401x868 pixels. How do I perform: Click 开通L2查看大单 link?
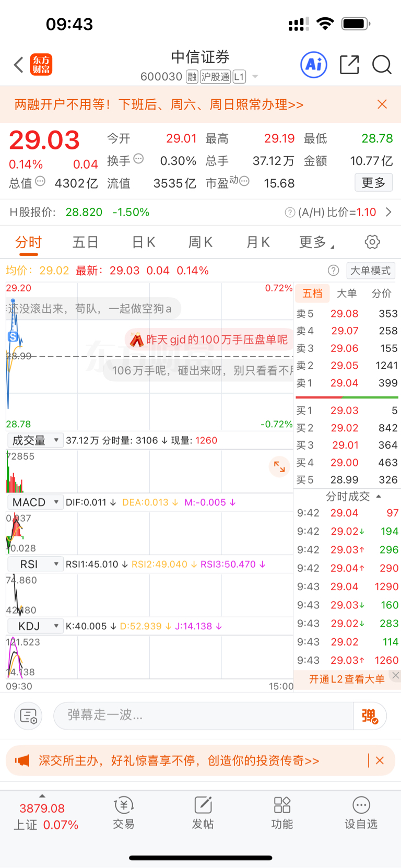click(347, 679)
